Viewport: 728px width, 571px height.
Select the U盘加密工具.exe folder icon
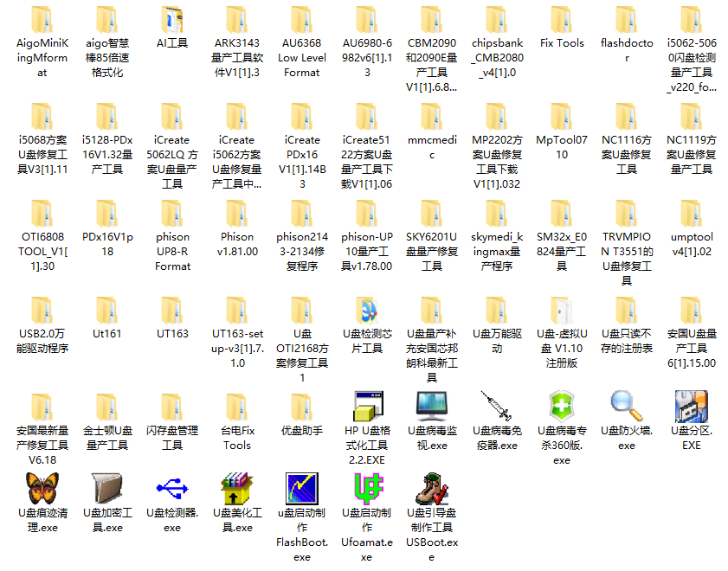(x=107, y=489)
